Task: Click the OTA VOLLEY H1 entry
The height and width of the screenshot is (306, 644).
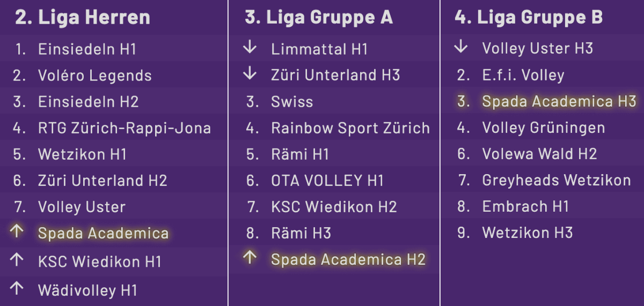Action: [x=327, y=181]
